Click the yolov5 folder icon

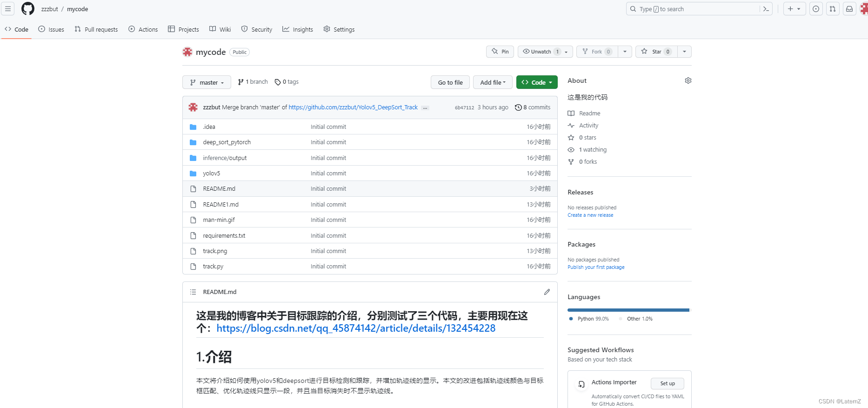tap(193, 173)
